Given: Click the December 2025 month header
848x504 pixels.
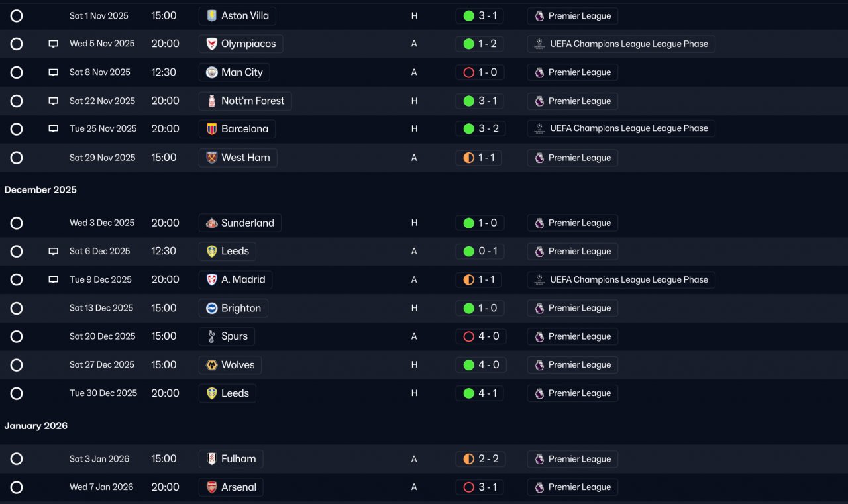Looking at the screenshot, I should tap(40, 190).
